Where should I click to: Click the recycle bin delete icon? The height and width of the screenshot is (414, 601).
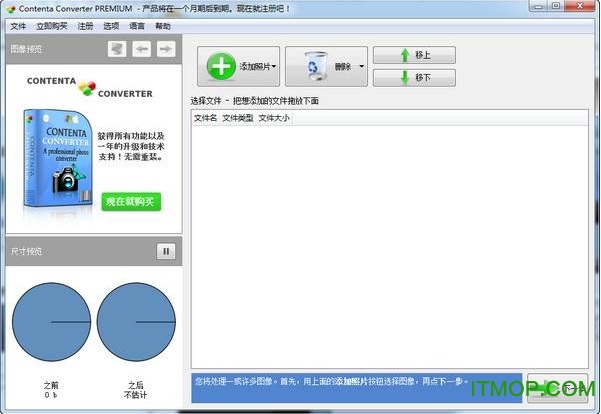(316, 66)
